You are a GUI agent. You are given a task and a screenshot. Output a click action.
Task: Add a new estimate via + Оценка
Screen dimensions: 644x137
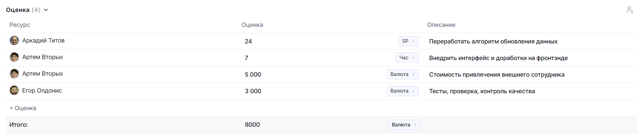click(x=23, y=108)
